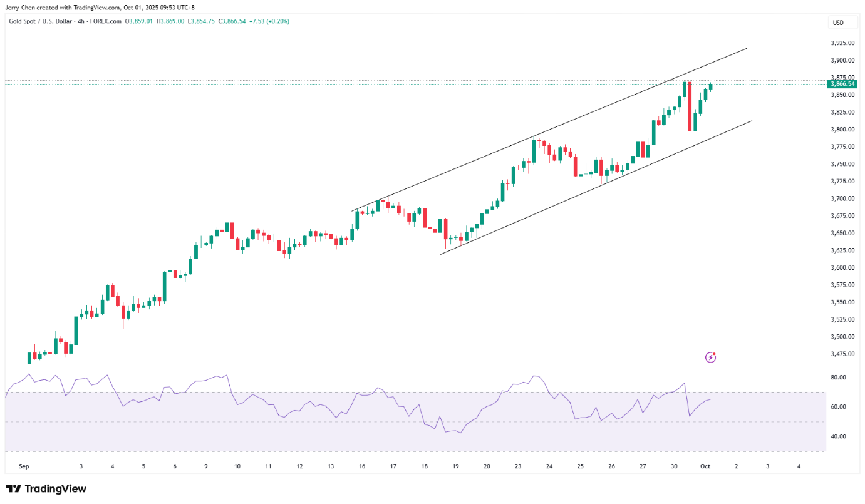The image size is (865, 504).
Task: Click the 40.00 level on RSI scale
Action: pos(838,436)
